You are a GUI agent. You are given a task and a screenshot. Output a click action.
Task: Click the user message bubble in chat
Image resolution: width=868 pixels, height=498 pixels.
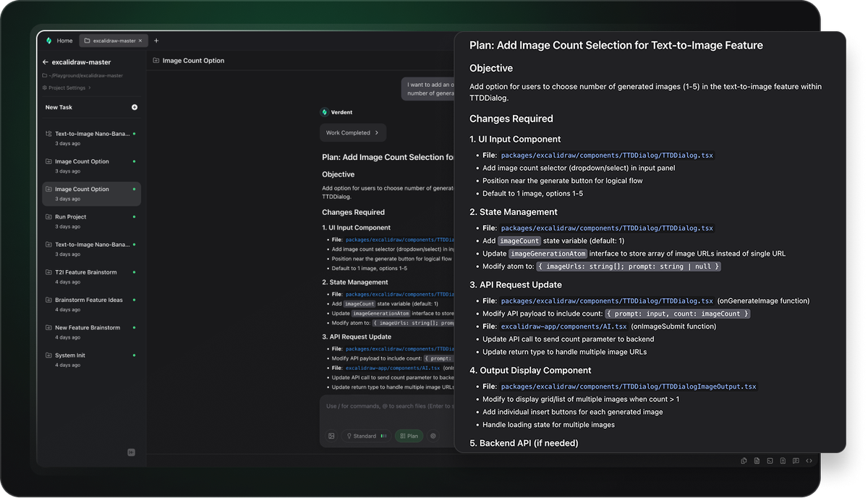tap(428, 89)
